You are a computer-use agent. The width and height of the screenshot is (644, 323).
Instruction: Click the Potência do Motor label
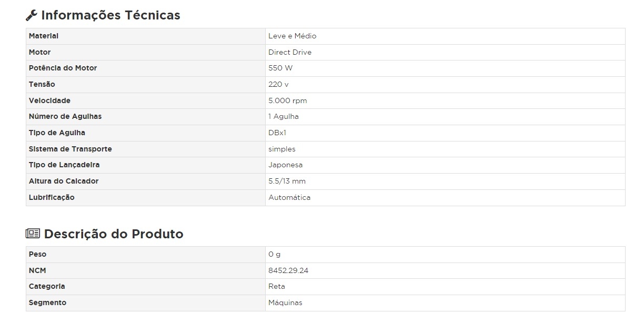pyautogui.click(x=63, y=68)
